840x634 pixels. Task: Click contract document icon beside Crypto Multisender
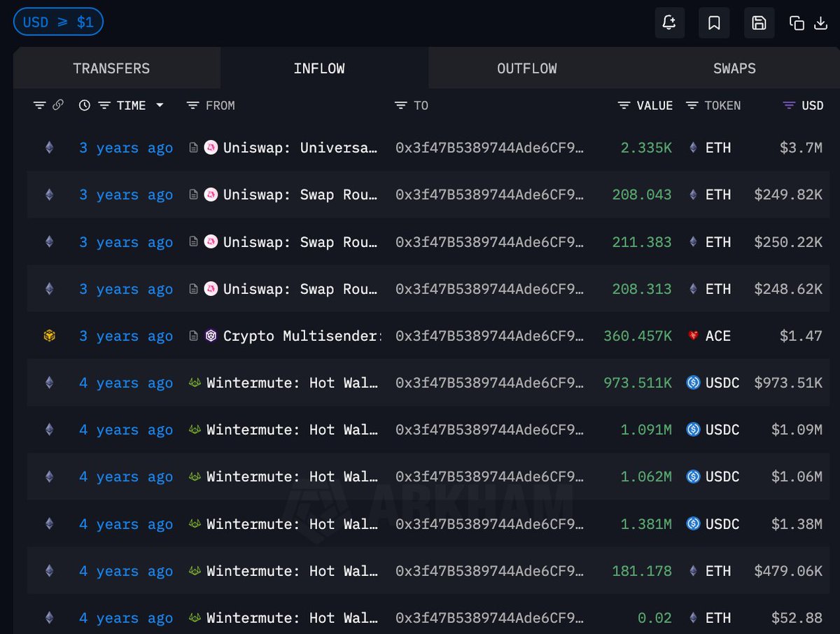(194, 336)
